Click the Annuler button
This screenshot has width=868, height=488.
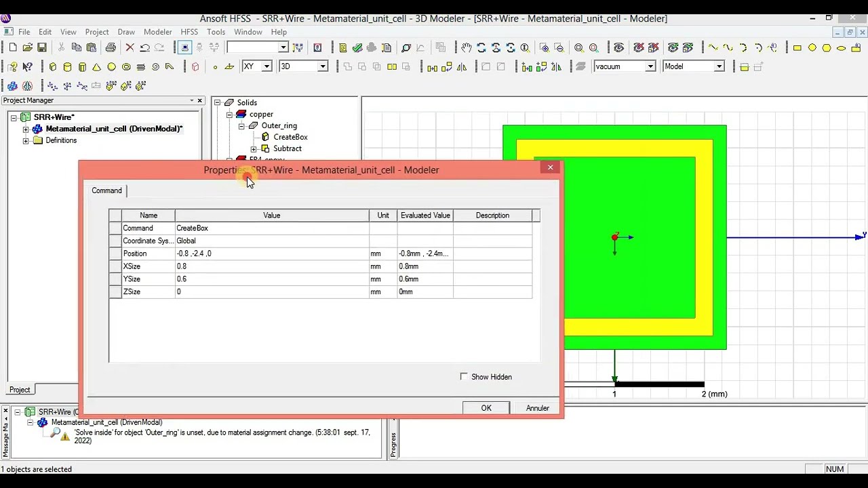click(x=538, y=408)
